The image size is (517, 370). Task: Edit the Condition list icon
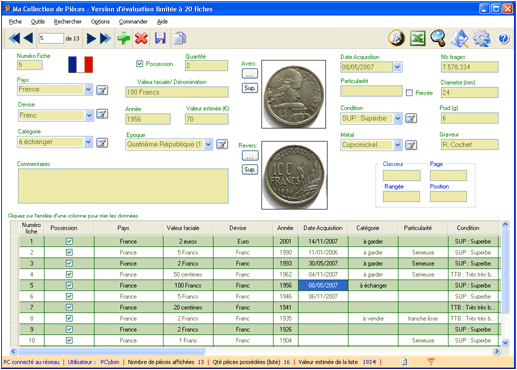pos(411,118)
